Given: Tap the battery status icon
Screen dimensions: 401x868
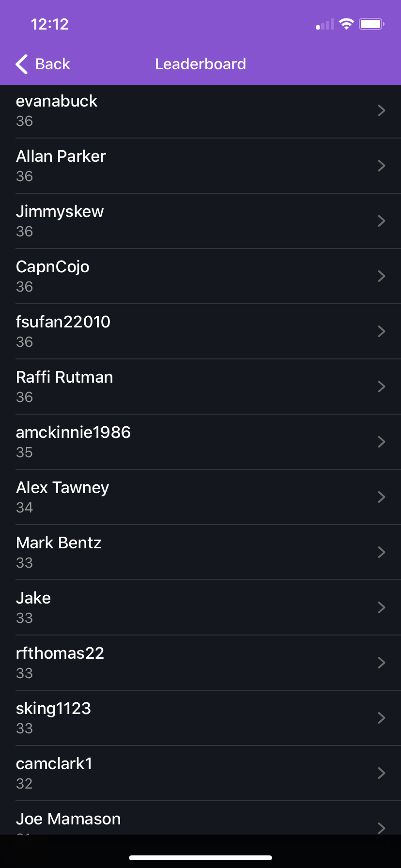Looking at the screenshot, I should [371, 24].
